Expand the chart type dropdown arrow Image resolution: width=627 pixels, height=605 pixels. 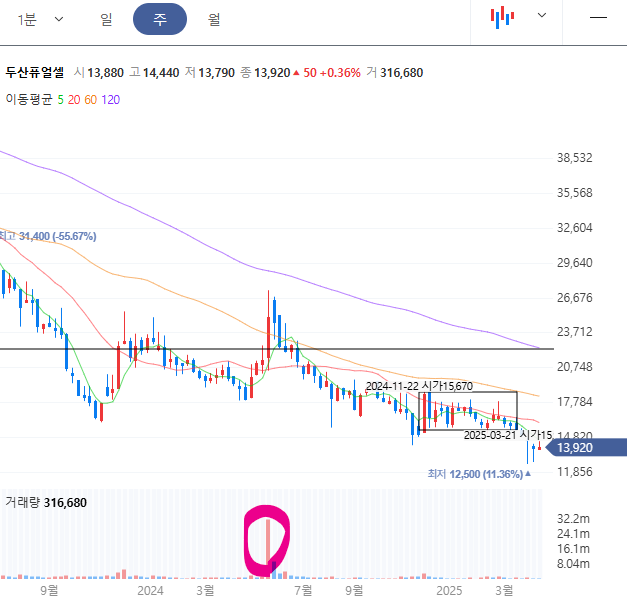click(x=542, y=15)
